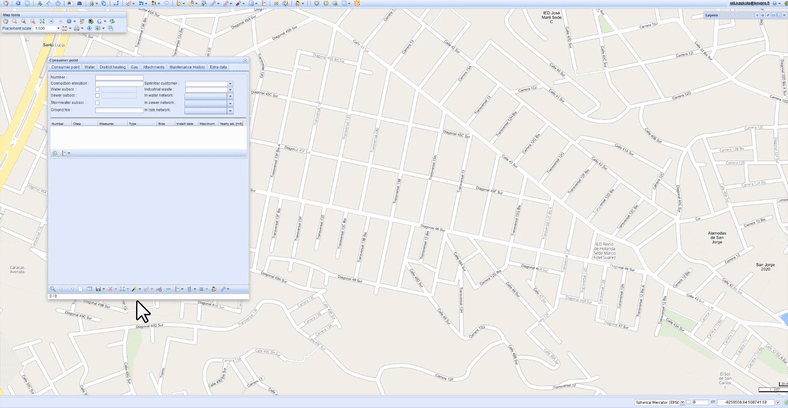Click the measure ruler icon in Map tools
788x408 pixels.
pyautogui.click(x=64, y=28)
